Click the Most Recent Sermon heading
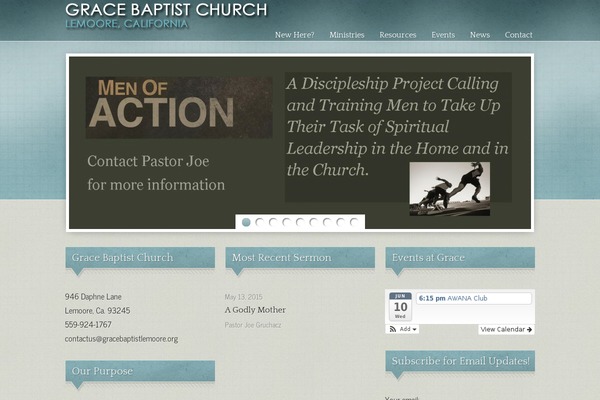 [x=282, y=258]
